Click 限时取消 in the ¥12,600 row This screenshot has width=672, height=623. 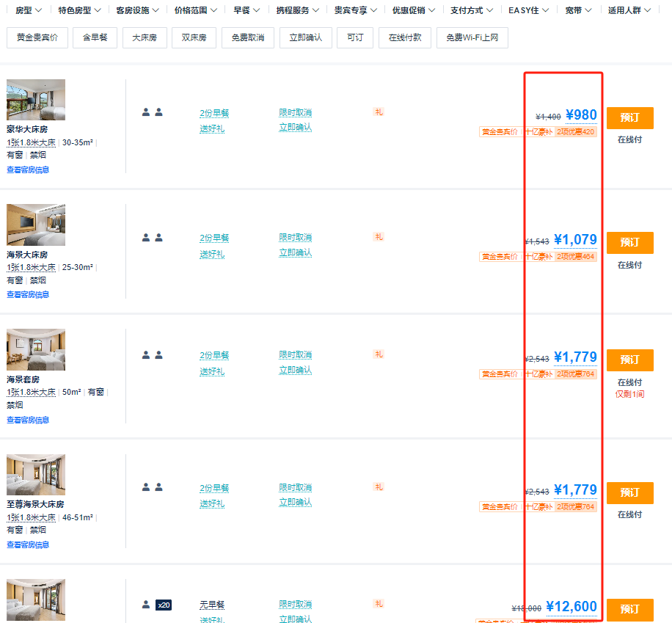point(296,605)
